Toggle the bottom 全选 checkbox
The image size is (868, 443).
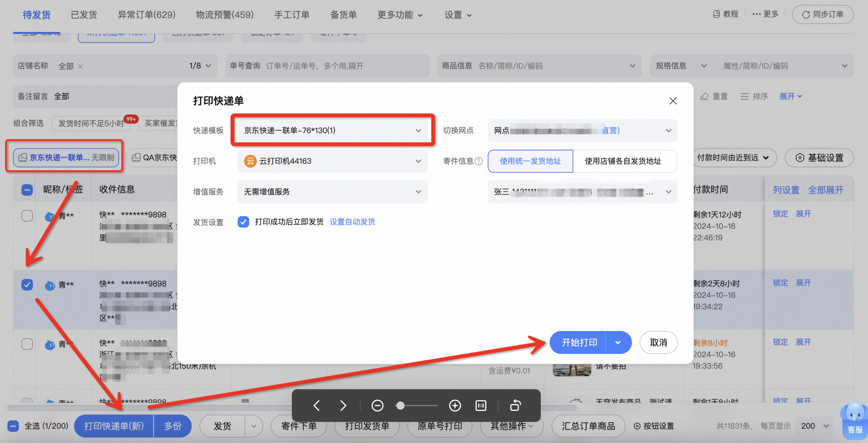click(x=13, y=426)
